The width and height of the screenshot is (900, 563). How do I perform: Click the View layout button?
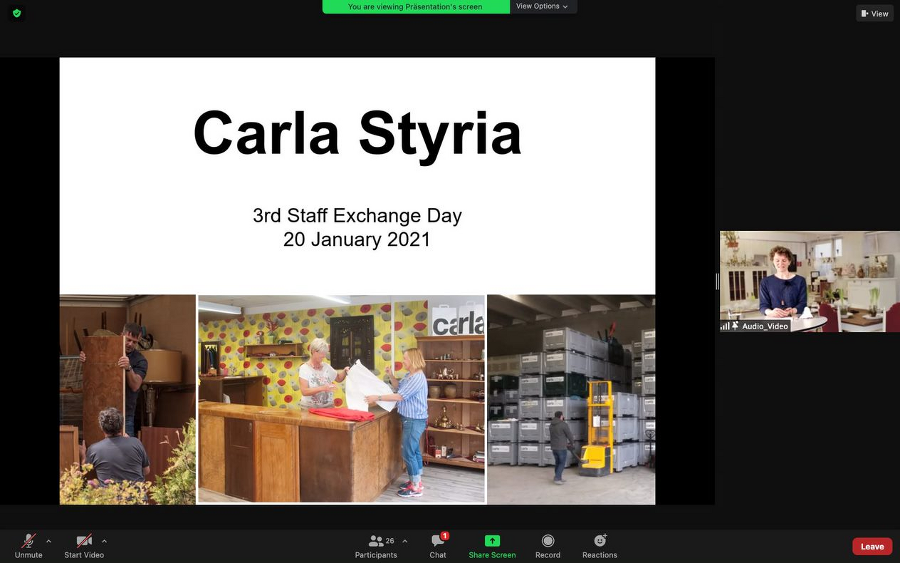875,13
